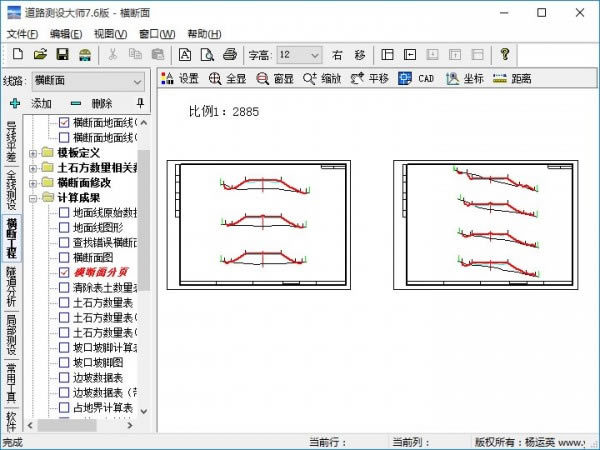Click the left cross-section drawing sheet

tap(263, 225)
